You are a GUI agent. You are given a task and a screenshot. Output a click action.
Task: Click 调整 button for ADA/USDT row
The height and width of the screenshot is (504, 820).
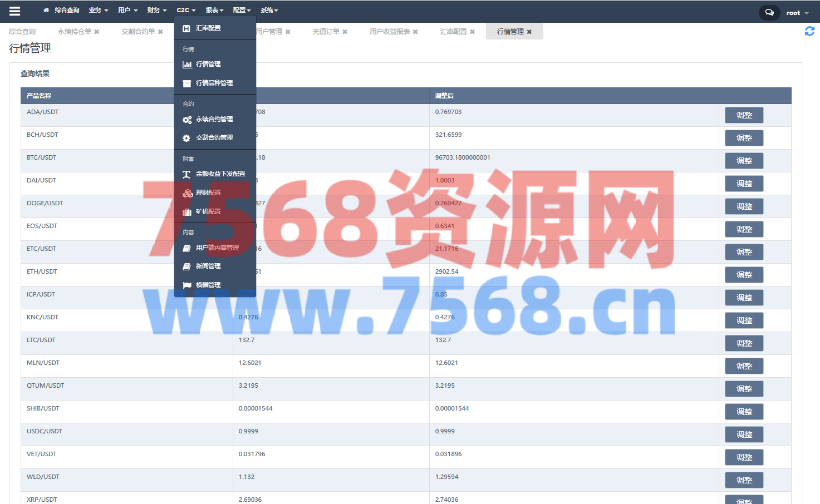coord(744,115)
